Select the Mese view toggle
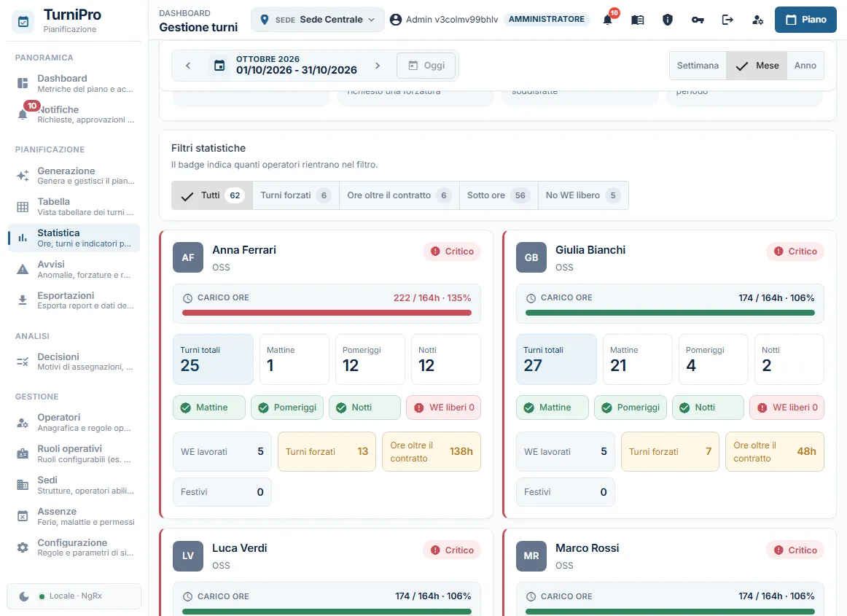The width and height of the screenshot is (847, 616). [757, 66]
